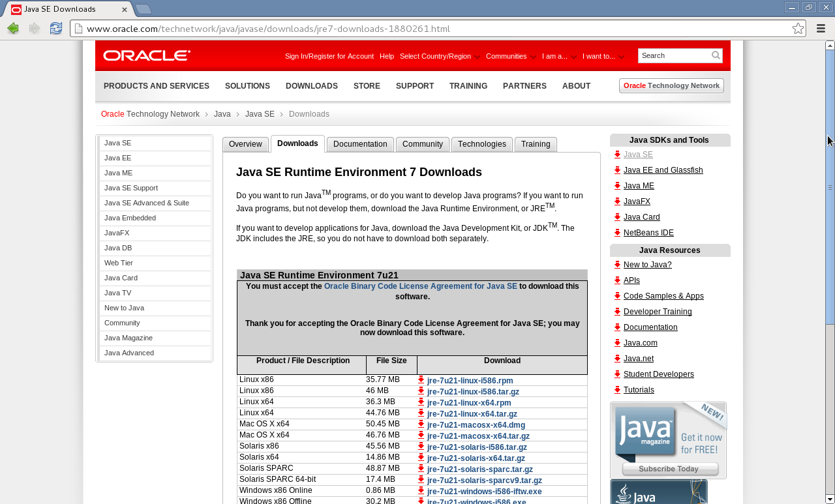Viewport: 835px width, 504px height.
Task: Expand the Communities dropdown
Action: pyautogui.click(x=511, y=56)
